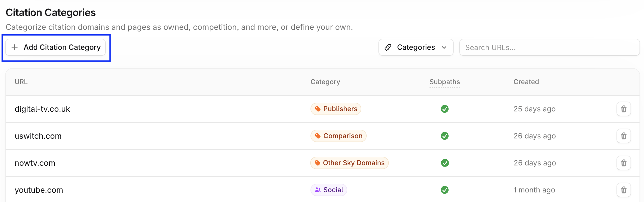Toggle subpaths checkmark for youtube.com

[x=444, y=190]
